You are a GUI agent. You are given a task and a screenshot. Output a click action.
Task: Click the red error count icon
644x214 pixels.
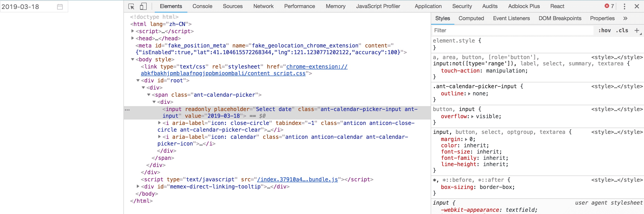pos(606,6)
